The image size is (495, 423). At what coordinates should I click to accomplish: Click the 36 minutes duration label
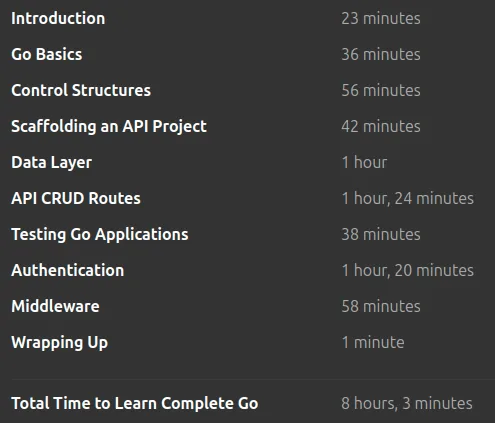coord(381,54)
